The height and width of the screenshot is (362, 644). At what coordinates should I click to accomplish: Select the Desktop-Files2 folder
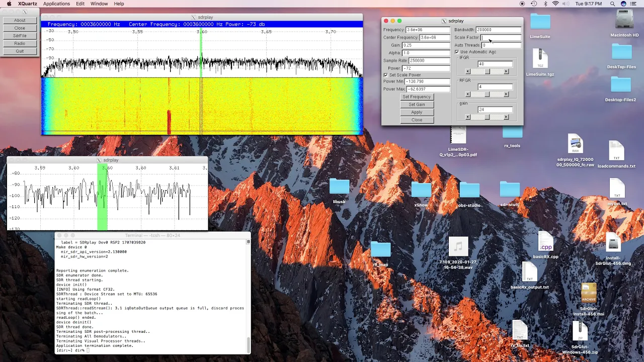tap(620, 85)
